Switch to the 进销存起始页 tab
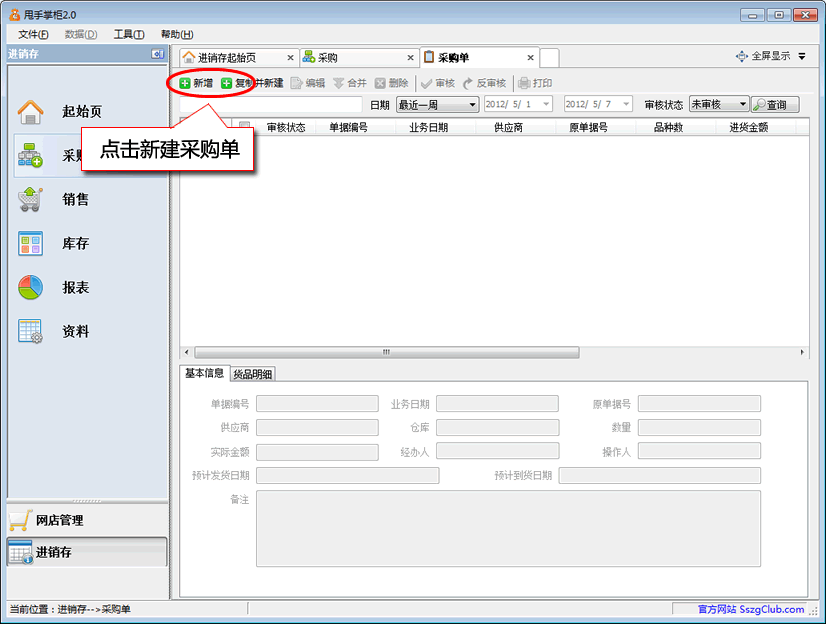Viewport: 826px width, 624px height. (239, 57)
